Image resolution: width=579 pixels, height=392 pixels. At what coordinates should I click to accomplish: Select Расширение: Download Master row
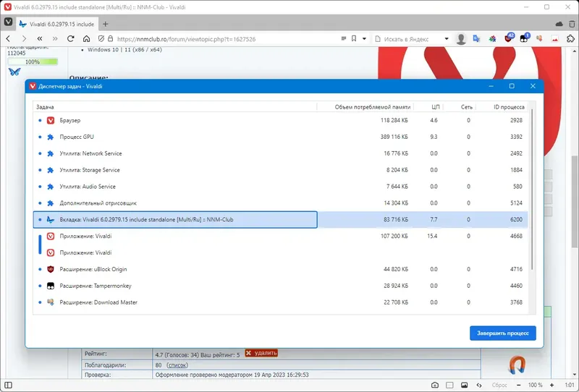(281, 302)
